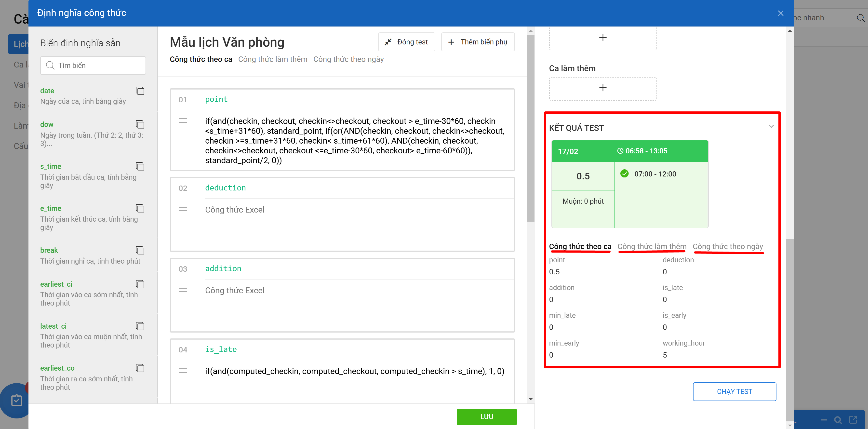
Task: Click green checkmark beside 07:00 - 12:00
Action: pyautogui.click(x=624, y=174)
